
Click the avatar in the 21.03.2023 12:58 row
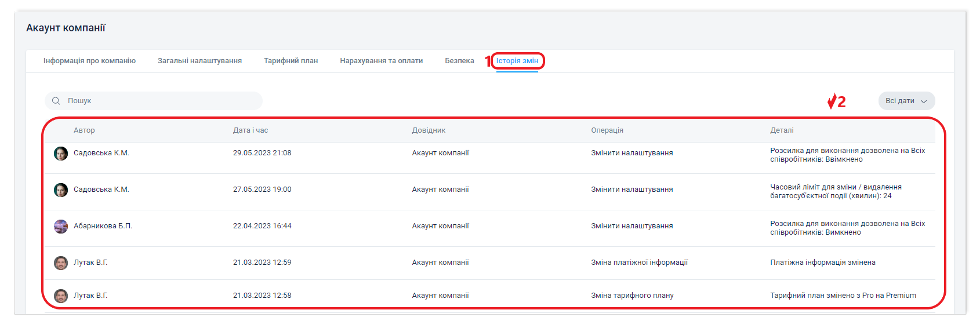(x=61, y=296)
